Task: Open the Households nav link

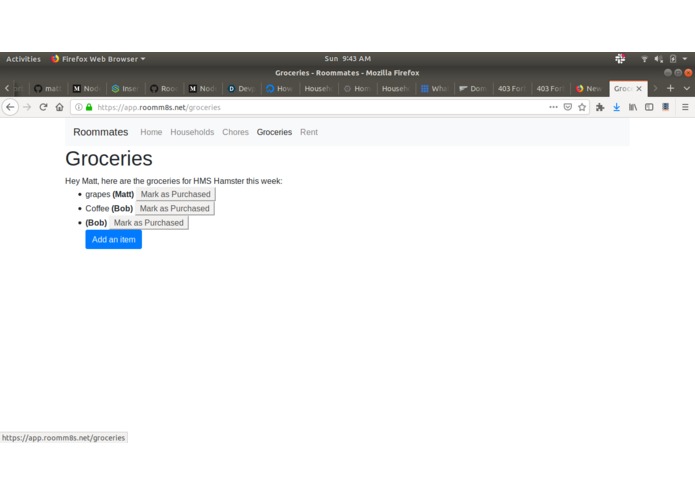Action: pyautogui.click(x=192, y=132)
